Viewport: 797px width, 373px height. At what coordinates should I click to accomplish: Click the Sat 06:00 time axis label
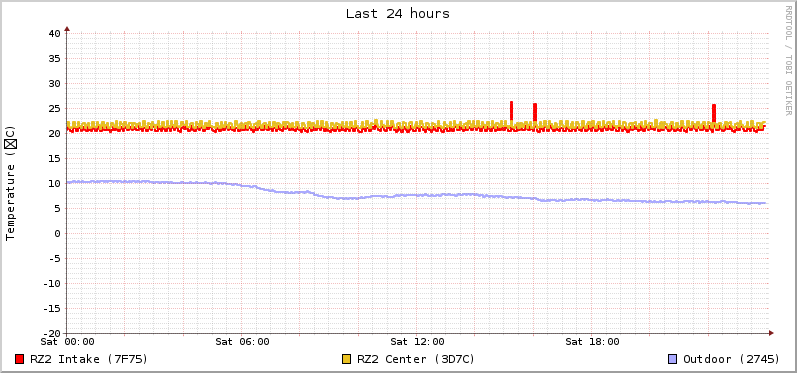tap(242, 341)
